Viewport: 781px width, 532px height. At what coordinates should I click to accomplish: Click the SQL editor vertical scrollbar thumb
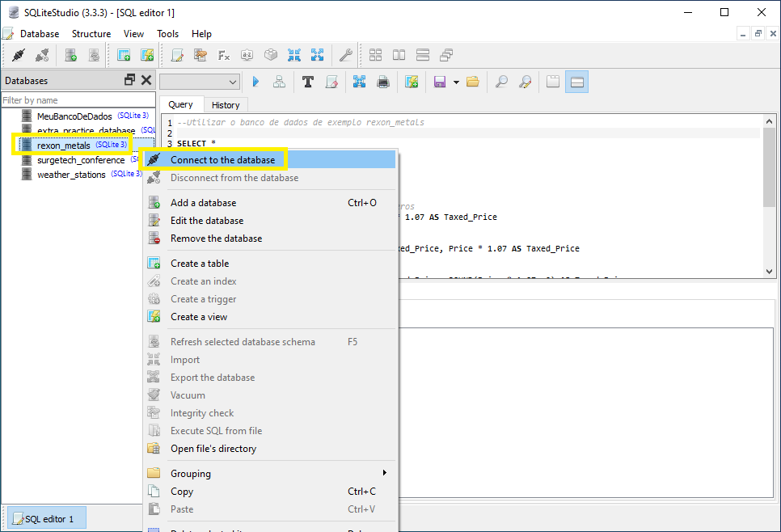[769, 167]
